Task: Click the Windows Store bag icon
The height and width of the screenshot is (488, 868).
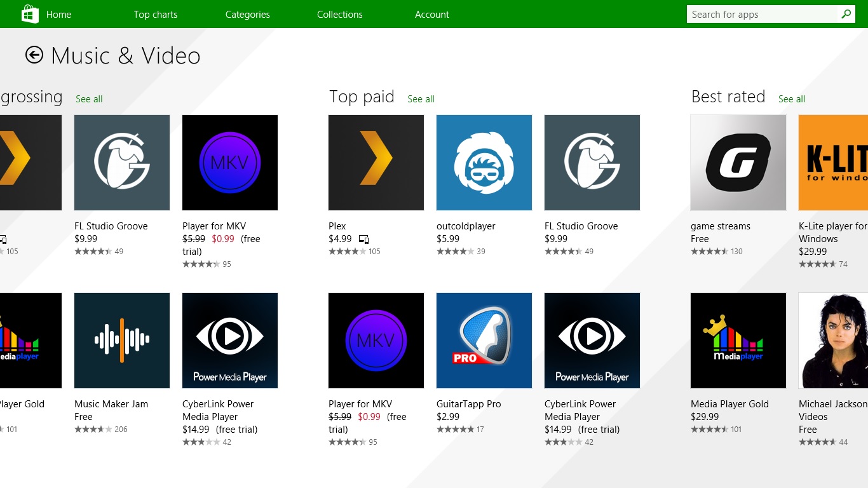Action: pyautogui.click(x=30, y=14)
